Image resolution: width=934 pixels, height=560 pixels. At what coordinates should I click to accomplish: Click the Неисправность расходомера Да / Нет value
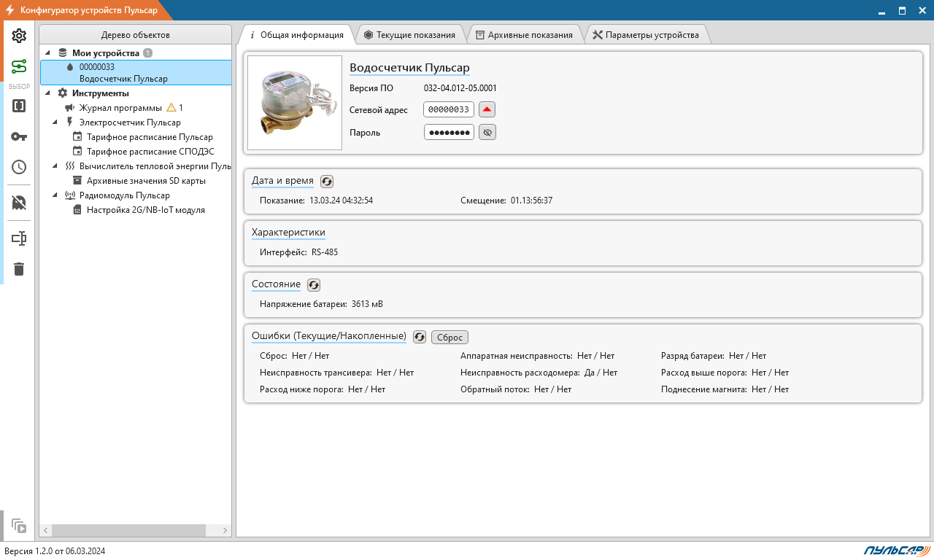601,373
